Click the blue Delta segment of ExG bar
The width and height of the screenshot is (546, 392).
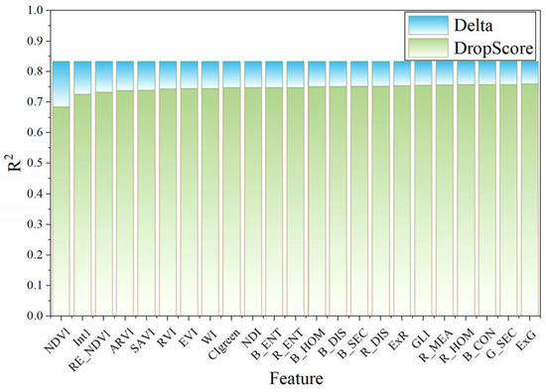coord(530,72)
